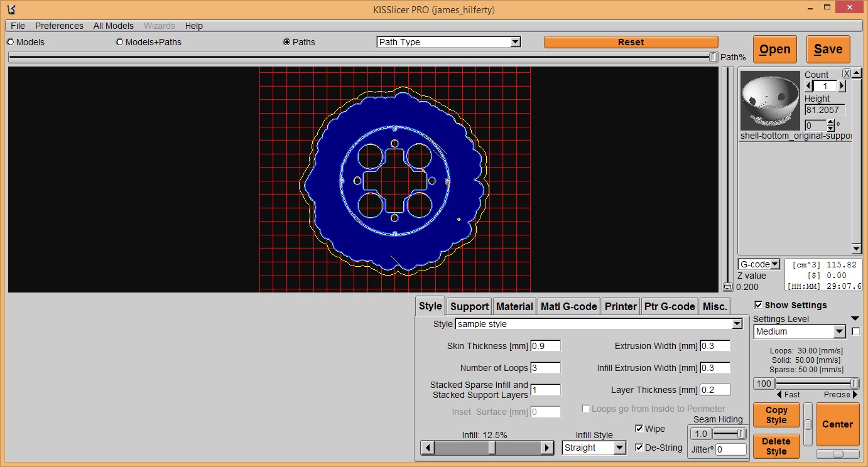This screenshot has height=467, width=868.
Task: Click the Open button
Action: (775, 49)
